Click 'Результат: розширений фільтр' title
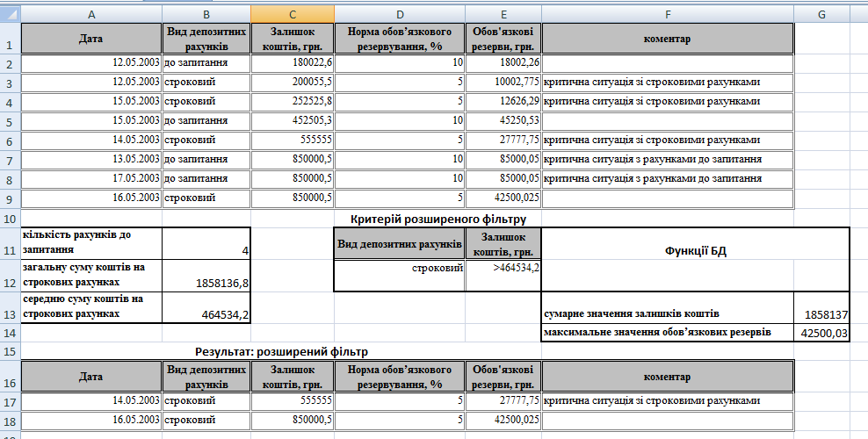The image size is (868, 439). tap(282, 352)
